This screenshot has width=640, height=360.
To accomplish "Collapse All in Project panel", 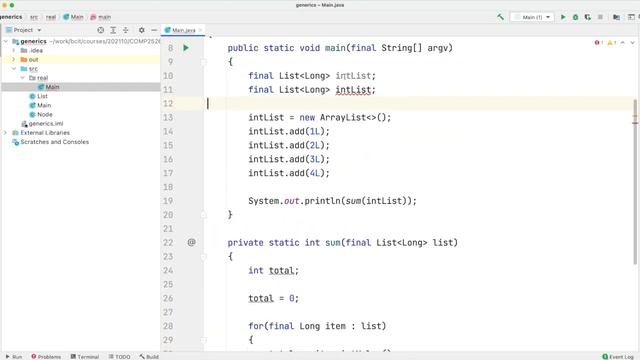I will tap(125, 30).
